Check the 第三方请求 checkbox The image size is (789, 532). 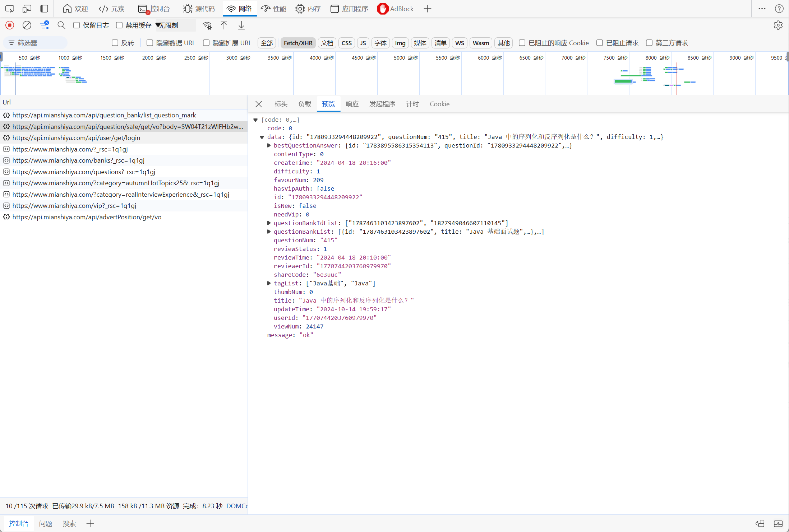tap(649, 43)
